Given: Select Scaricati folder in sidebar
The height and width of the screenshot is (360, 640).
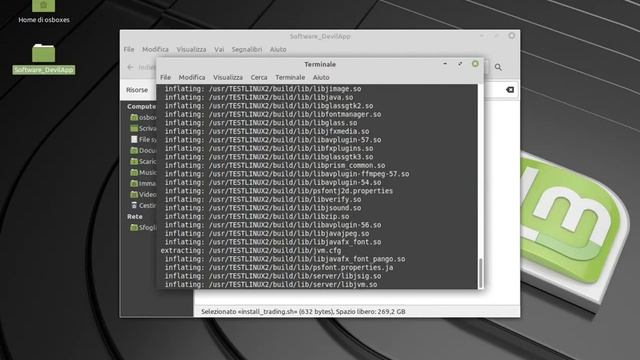Looking at the screenshot, I should [143, 161].
